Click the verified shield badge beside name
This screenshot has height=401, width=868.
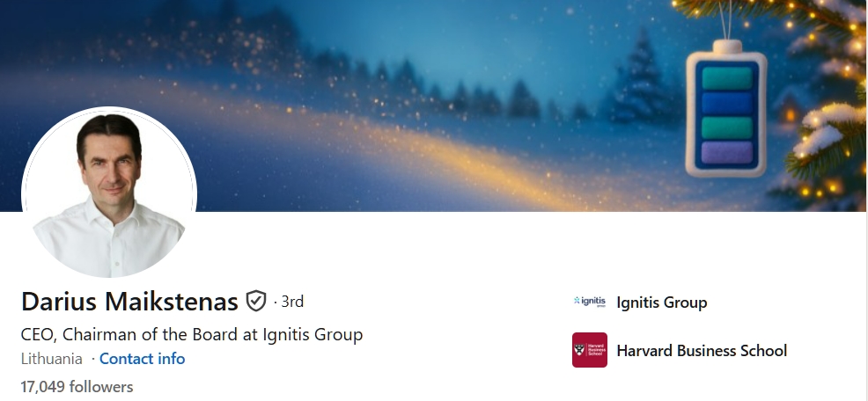pyautogui.click(x=256, y=302)
